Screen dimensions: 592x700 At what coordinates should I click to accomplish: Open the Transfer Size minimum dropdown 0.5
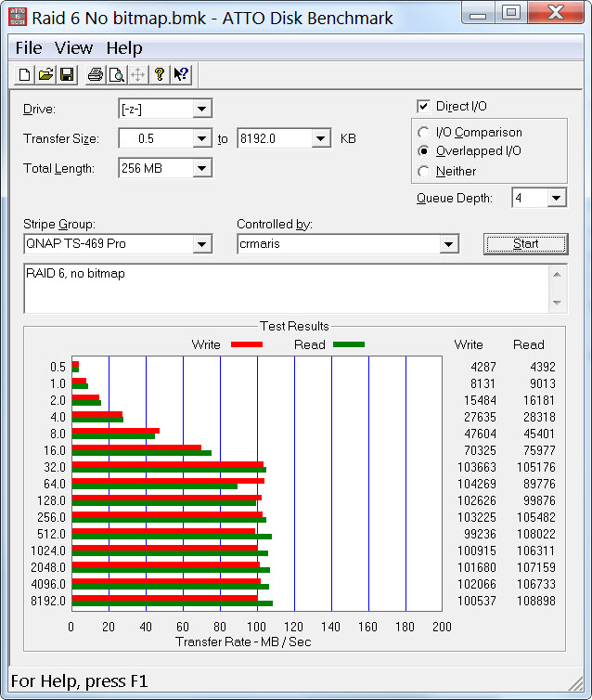[201, 138]
